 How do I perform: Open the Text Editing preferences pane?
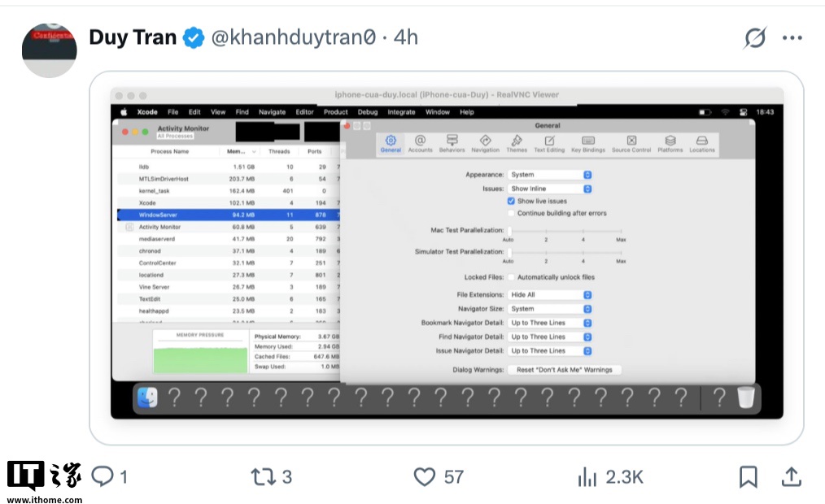click(549, 144)
